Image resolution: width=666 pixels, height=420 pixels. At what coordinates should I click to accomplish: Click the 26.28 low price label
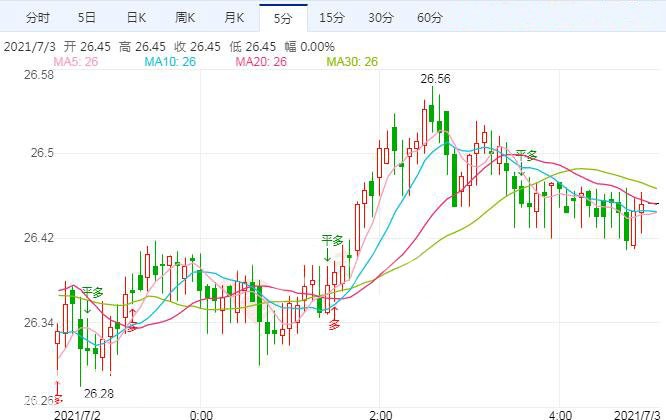tap(99, 393)
